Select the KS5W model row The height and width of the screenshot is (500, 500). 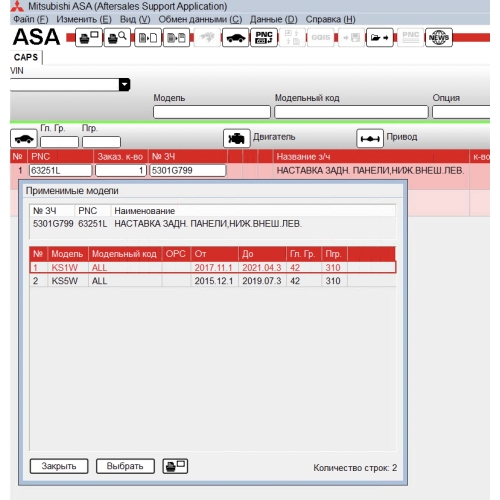pos(213,281)
